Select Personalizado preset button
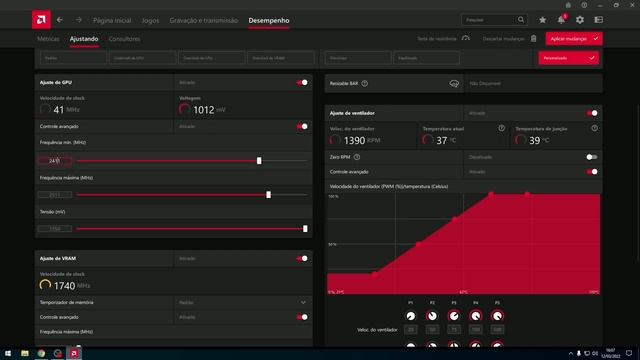Image resolution: width=640 pixels, height=360 pixels. coord(569,58)
